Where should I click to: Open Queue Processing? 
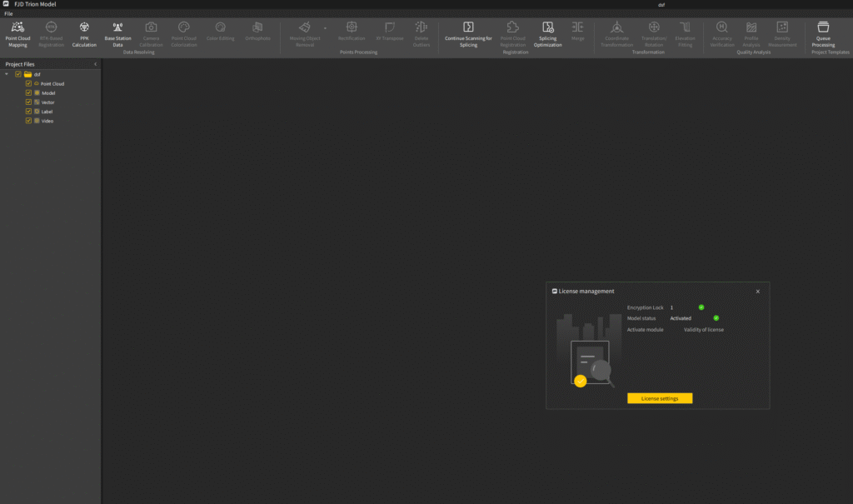pyautogui.click(x=822, y=34)
